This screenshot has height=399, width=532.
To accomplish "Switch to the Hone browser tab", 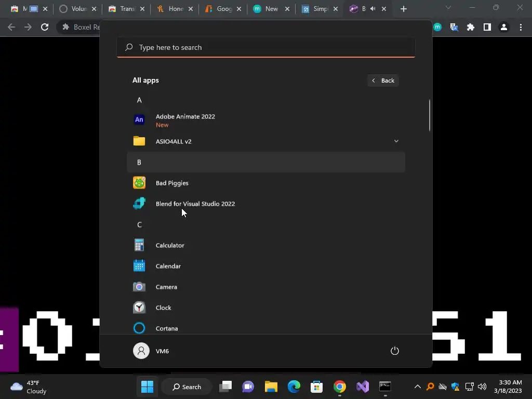I will coord(175,9).
